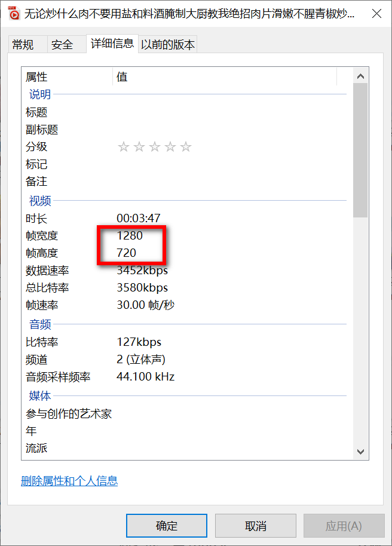The width and height of the screenshot is (392, 546).
Task: Click the 帧宽度 property label
Action: (x=42, y=236)
